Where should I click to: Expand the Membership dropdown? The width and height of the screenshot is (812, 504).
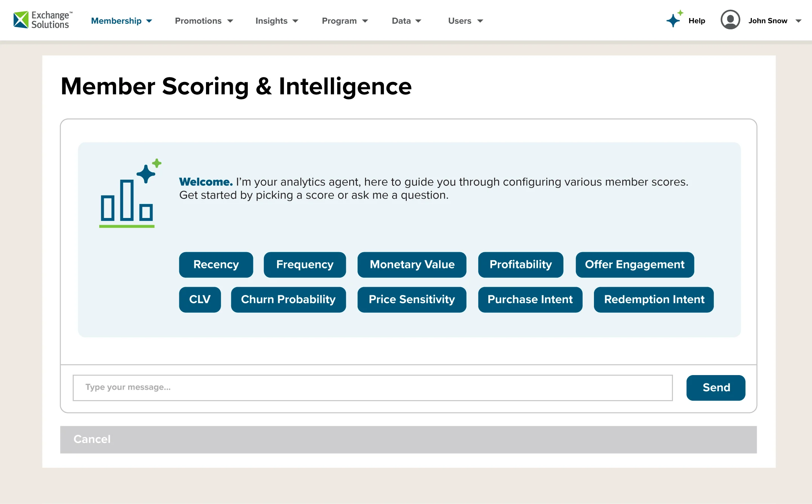tap(121, 21)
